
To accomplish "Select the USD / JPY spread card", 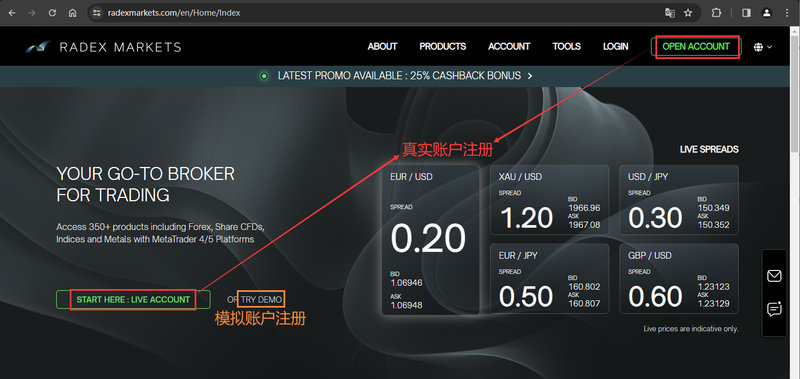I will click(x=679, y=199).
